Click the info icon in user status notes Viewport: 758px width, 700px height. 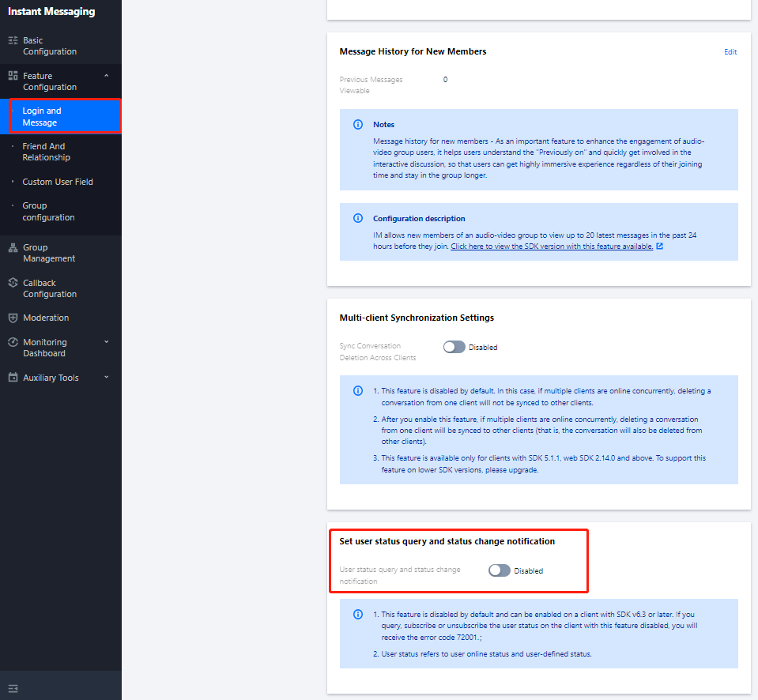(358, 615)
